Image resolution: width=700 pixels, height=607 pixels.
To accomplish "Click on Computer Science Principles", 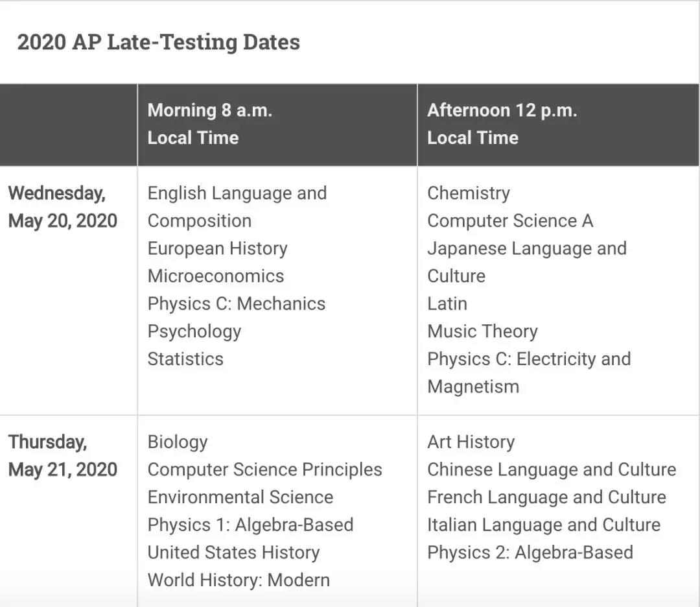I will click(265, 470).
